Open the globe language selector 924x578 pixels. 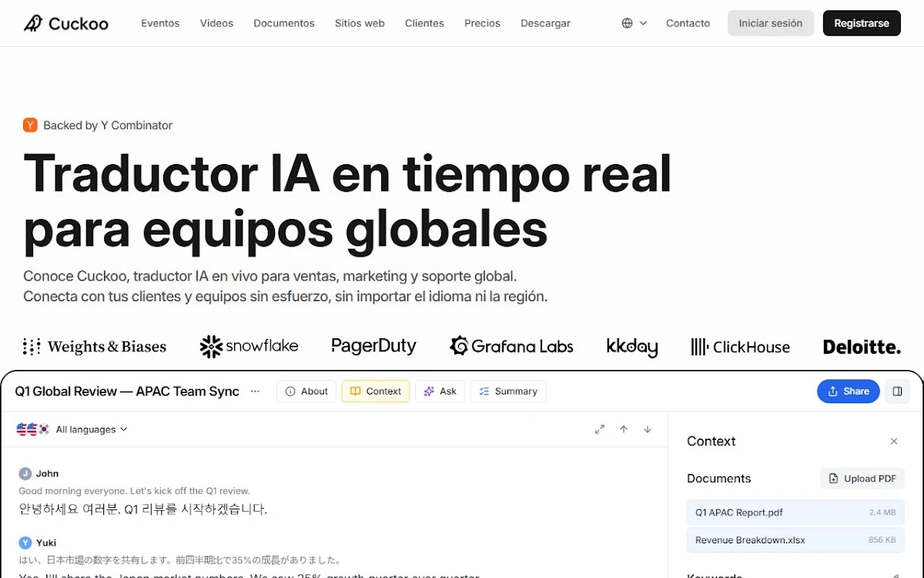pyautogui.click(x=634, y=23)
